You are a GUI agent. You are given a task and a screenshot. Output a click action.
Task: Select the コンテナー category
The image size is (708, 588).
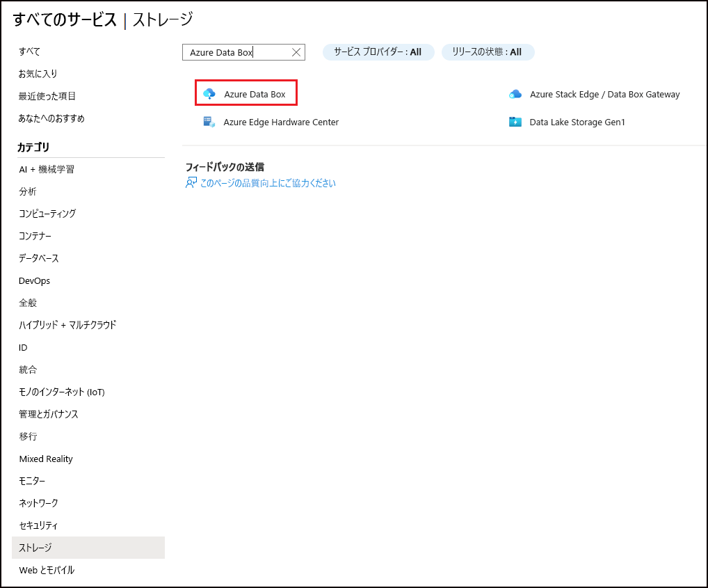35,236
